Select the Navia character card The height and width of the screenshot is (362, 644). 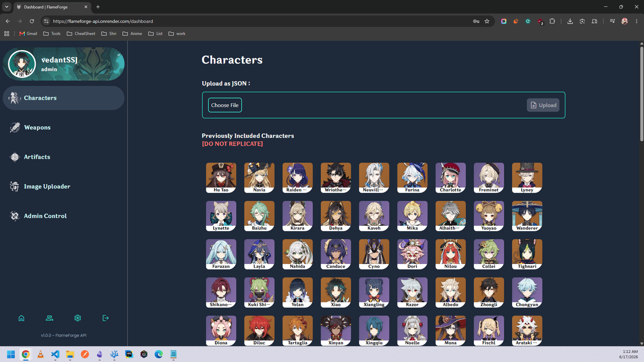click(259, 177)
